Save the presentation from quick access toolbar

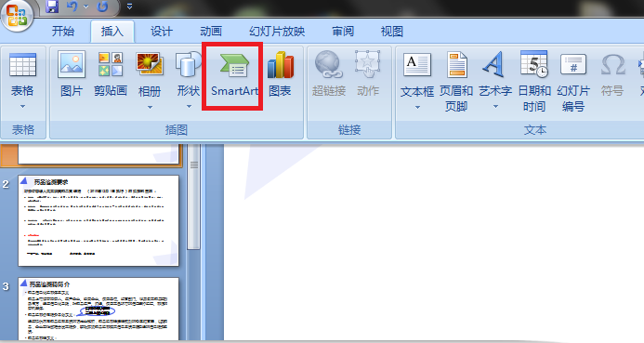[52, 7]
